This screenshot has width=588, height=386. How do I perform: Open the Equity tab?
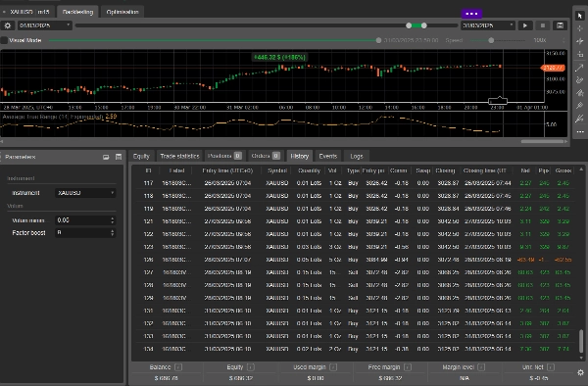tap(141, 157)
